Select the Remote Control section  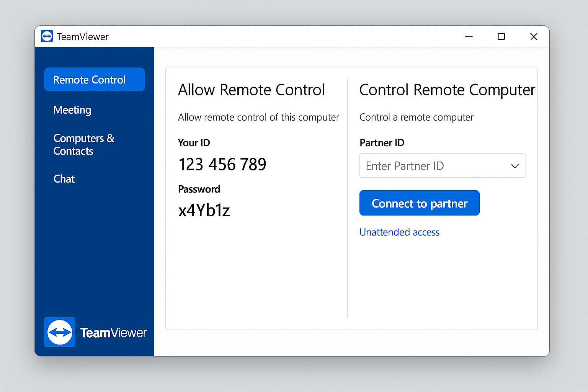click(94, 80)
